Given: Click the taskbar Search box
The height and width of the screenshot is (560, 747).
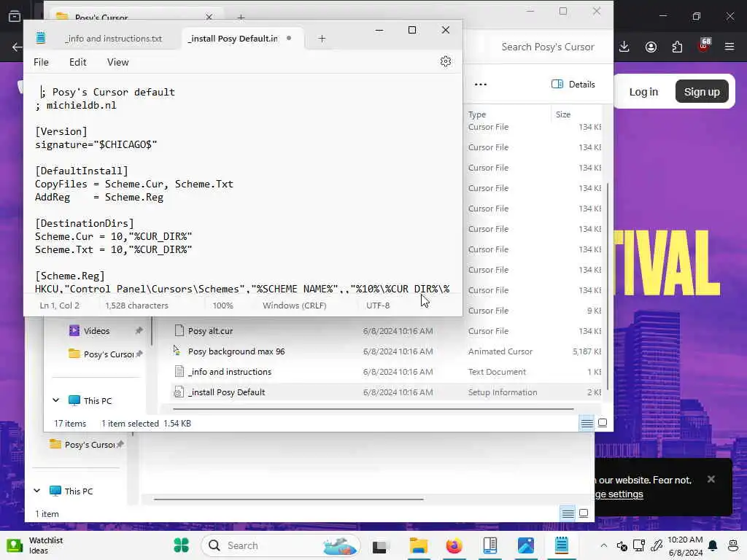Looking at the screenshot, I should [x=280, y=545].
